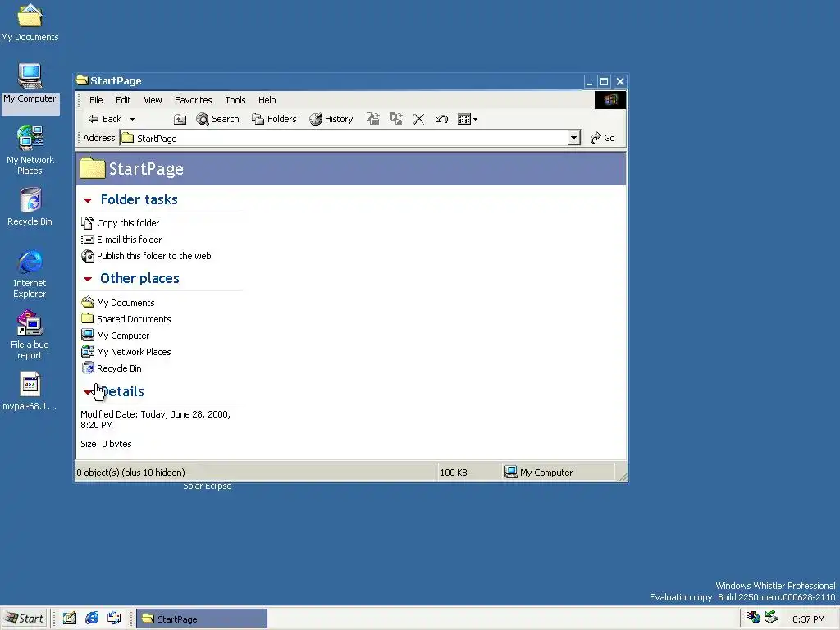
Task: Open the File menu
Action: coord(96,100)
